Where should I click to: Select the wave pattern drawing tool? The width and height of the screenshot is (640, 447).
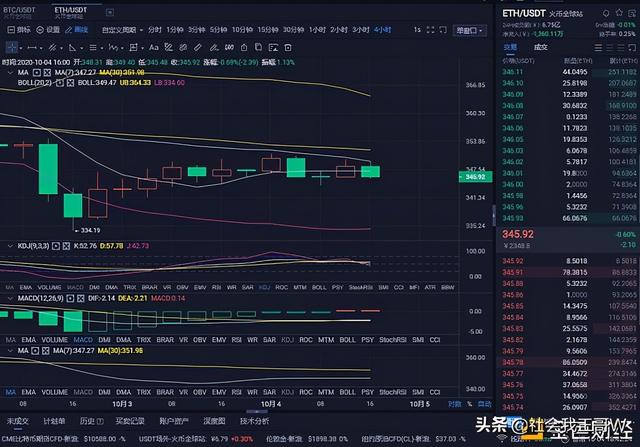click(113, 48)
